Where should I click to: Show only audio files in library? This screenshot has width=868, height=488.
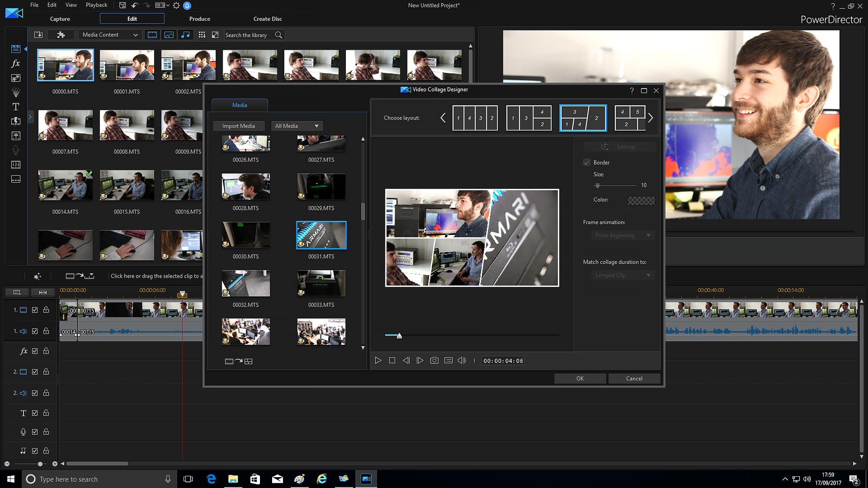(x=185, y=35)
